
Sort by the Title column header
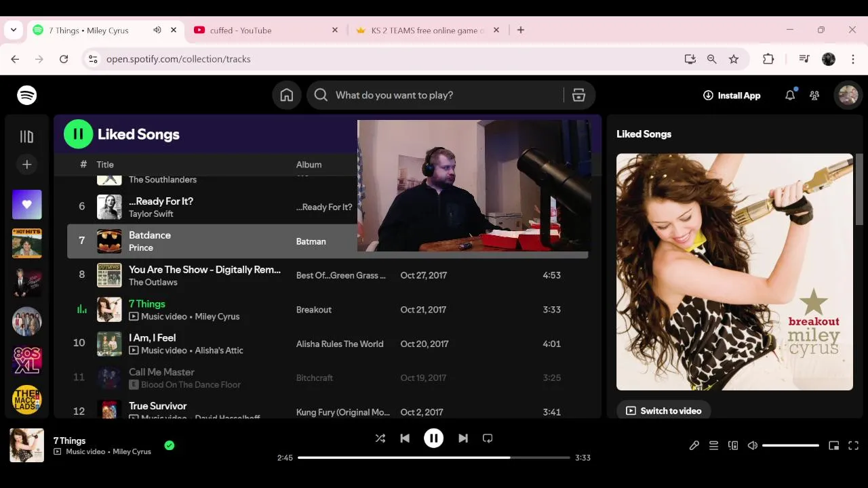click(105, 165)
